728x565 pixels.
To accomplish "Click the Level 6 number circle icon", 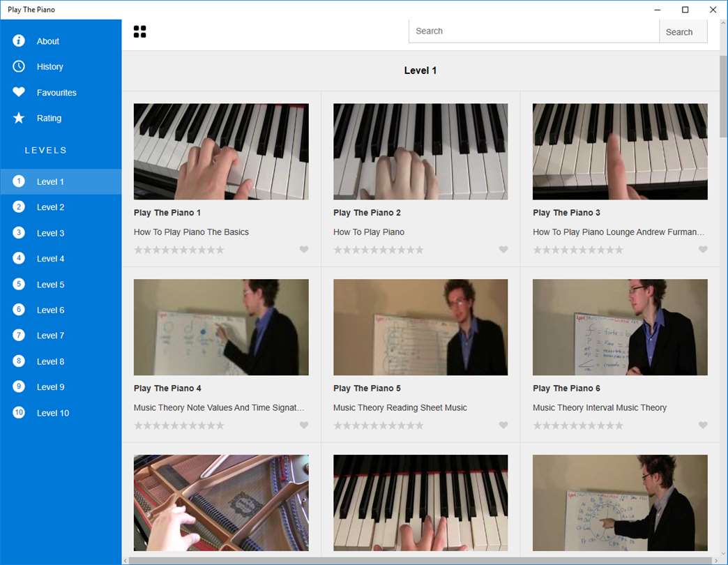I will pyautogui.click(x=19, y=310).
